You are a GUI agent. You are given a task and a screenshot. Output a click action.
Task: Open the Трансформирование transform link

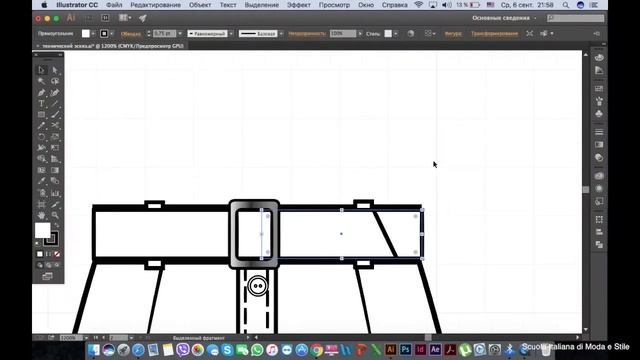pos(494,34)
